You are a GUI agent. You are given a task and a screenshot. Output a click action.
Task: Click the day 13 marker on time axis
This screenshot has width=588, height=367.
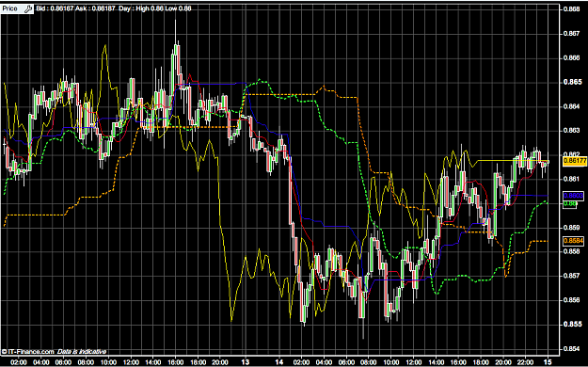(x=245, y=362)
